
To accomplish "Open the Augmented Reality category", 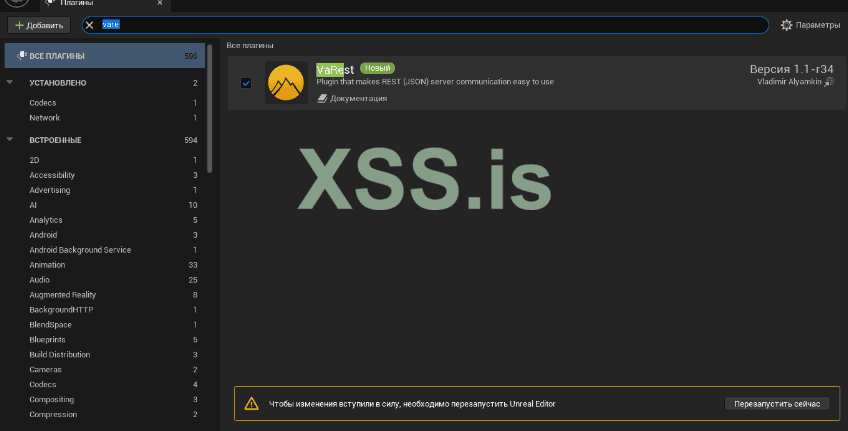I will (63, 295).
